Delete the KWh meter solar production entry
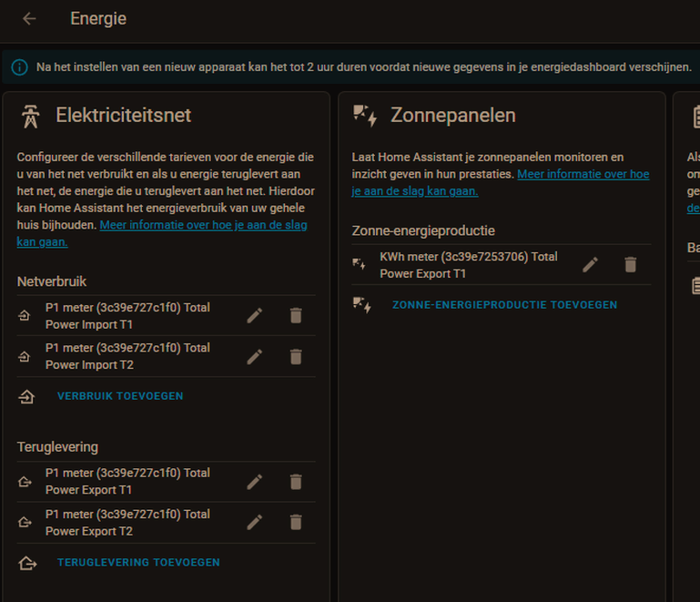This screenshot has height=602, width=700. coord(630,265)
